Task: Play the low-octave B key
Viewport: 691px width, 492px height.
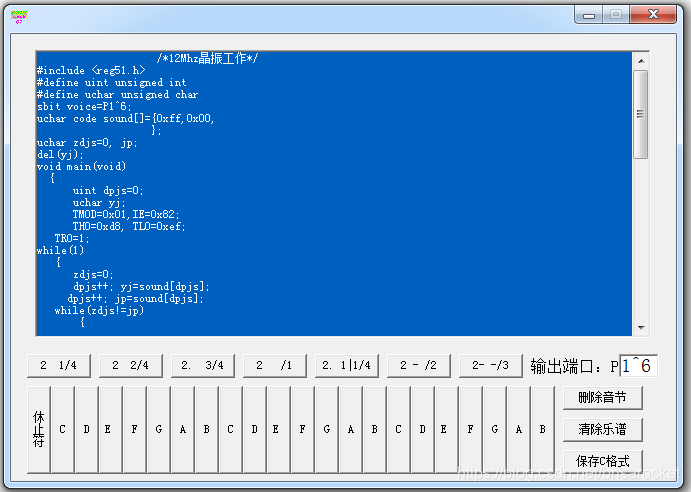Action: pyautogui.click(x=207, y=429)
